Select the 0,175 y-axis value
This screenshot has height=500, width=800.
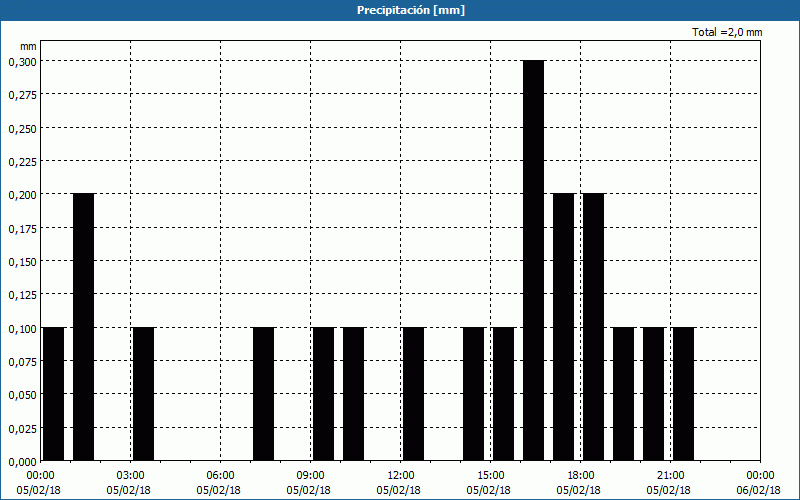(x=23, y=228)
